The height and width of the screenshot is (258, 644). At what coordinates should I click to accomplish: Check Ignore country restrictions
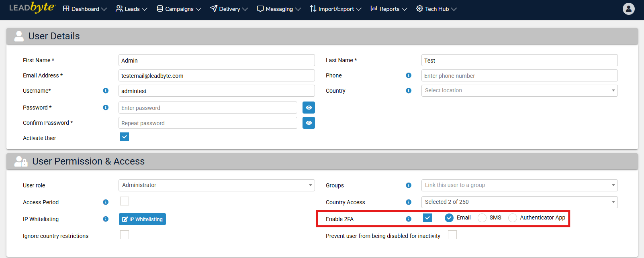click(x=125, y=235)
